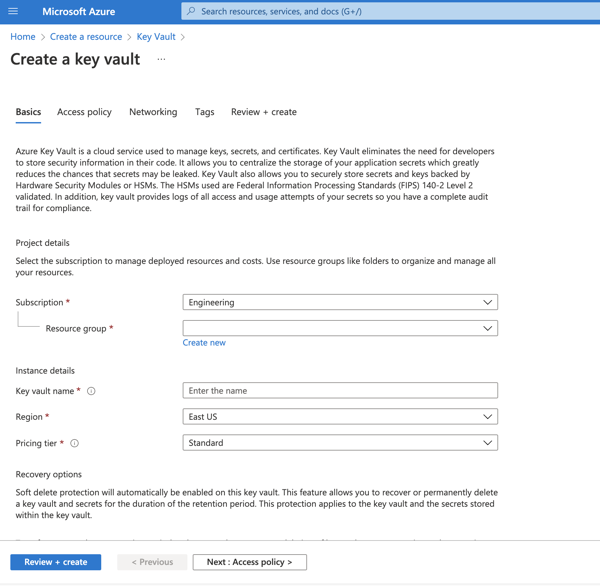The height and width of the screenshot is (586, 600).
Task: Open the hamburger portal menu
Action: click(13, 11)
